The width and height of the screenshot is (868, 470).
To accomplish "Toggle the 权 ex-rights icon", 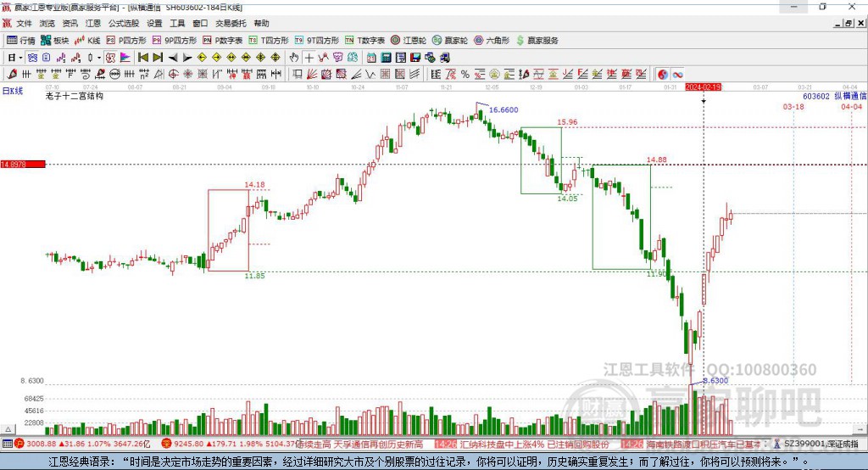I will (x=110, y=58).
